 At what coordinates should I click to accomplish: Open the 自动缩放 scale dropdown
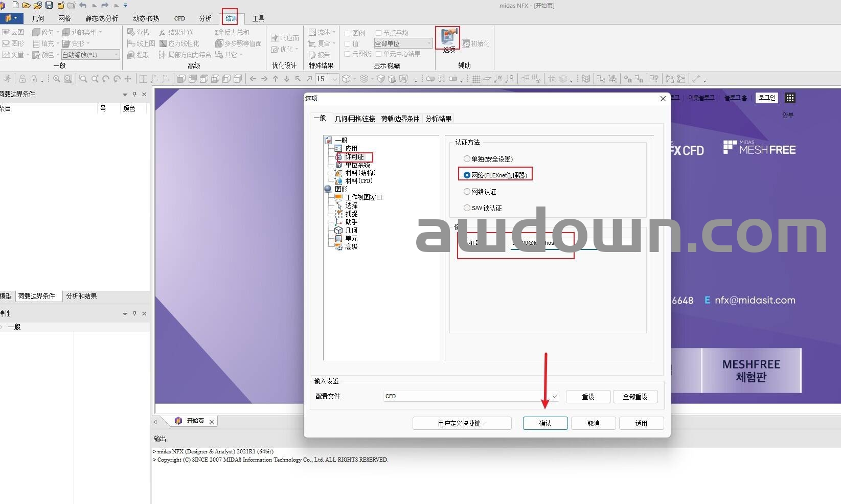click(116, 55)
